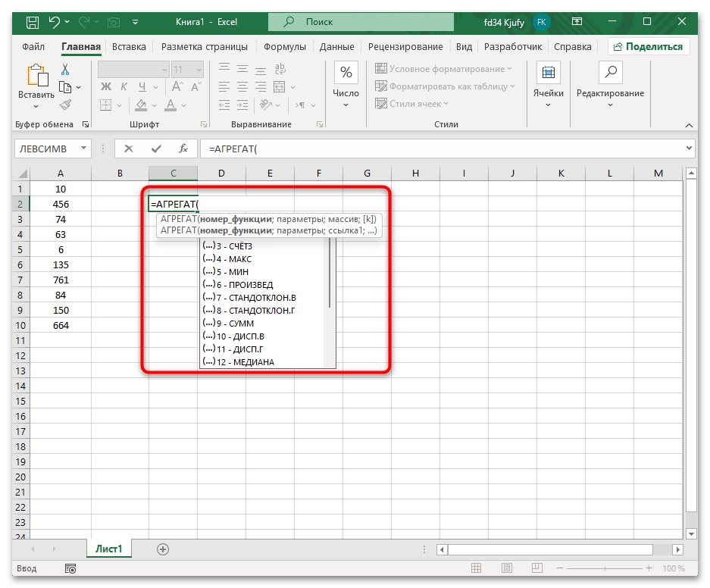This screenshot has height=588, width=710.
Task: Open the Name Box dropdown arrow
Action: click(x=84, y=148)
